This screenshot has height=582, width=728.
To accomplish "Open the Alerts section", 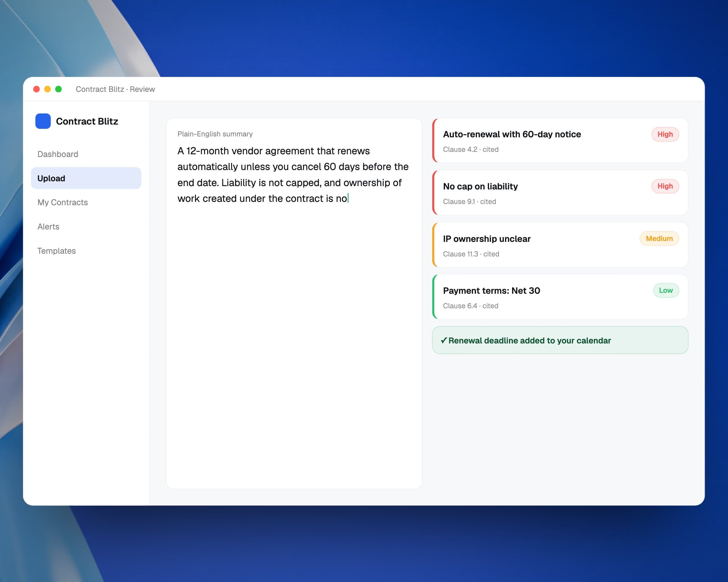I will point(86,227).
